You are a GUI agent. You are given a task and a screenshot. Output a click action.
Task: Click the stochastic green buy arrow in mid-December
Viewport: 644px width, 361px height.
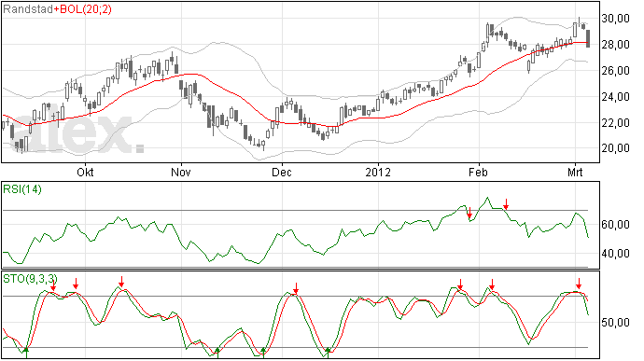coord(328,353)
